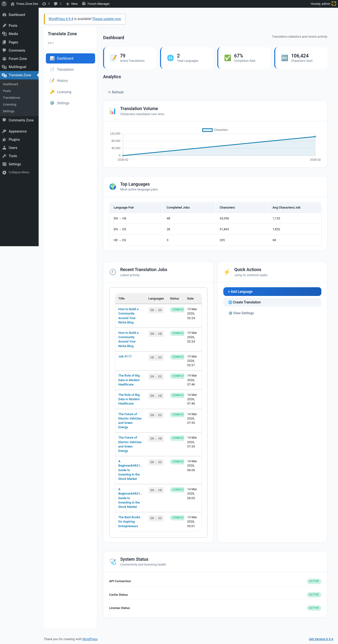Open The Best Books for Aspiring Entrepreneurs job
338x644 pixels.
(129, 521)
